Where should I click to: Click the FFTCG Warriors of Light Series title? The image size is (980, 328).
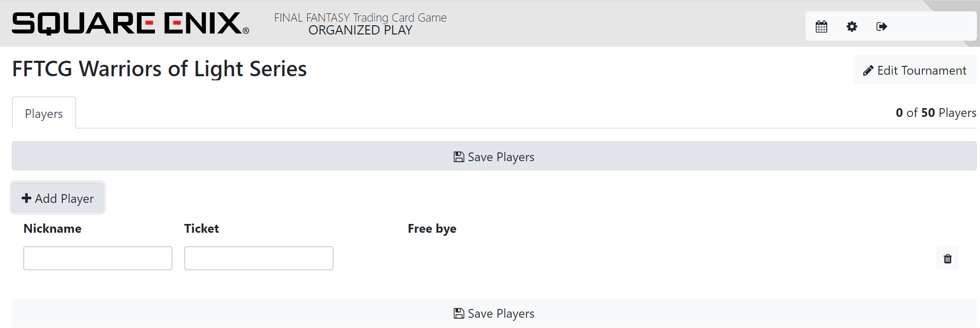coord(160,69)
